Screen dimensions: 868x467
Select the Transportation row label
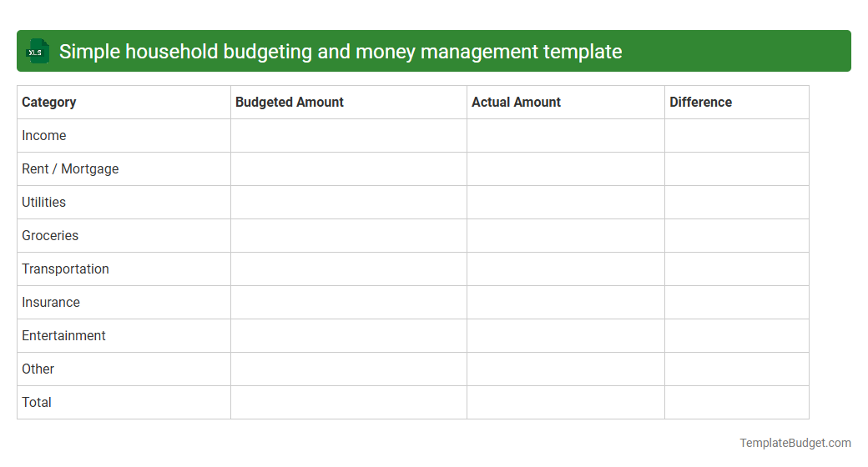click(x=65, y=269)
